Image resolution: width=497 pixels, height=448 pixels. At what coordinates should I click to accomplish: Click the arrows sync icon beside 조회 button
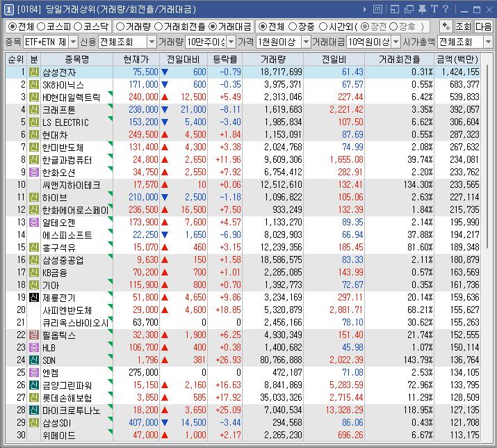[x=446, y=26]
